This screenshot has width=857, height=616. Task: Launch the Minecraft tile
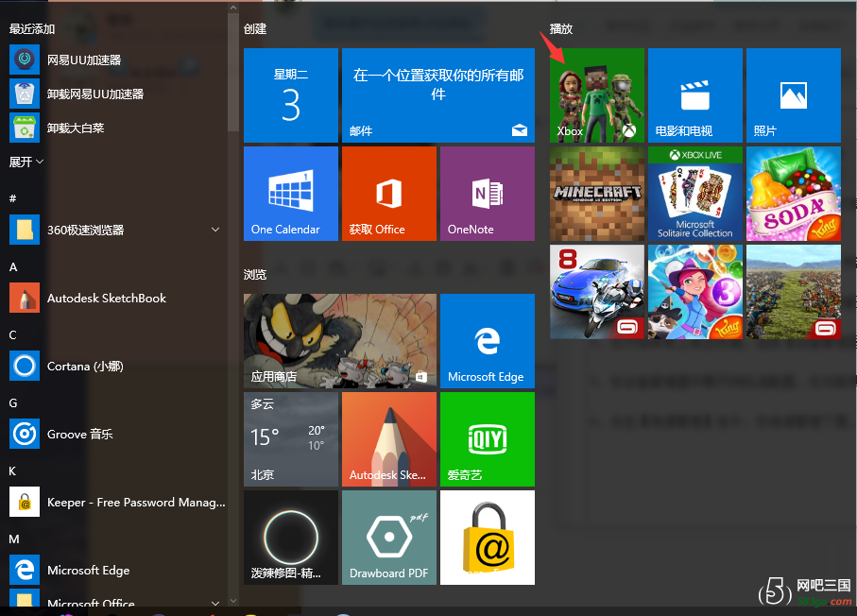point(597,194)
